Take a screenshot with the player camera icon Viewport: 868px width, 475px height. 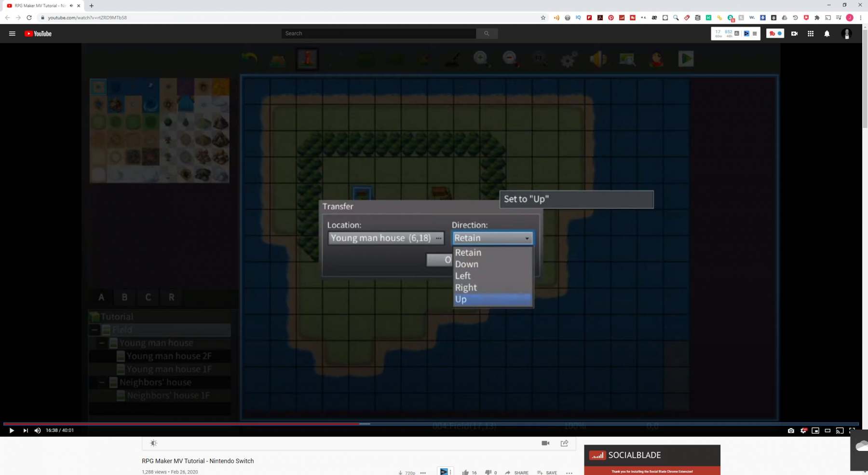[791, 431]
